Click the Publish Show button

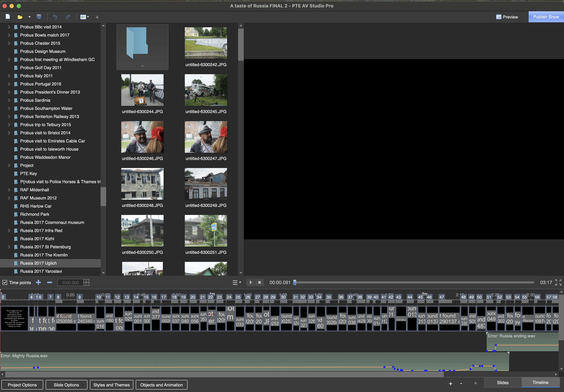(546, 17)
